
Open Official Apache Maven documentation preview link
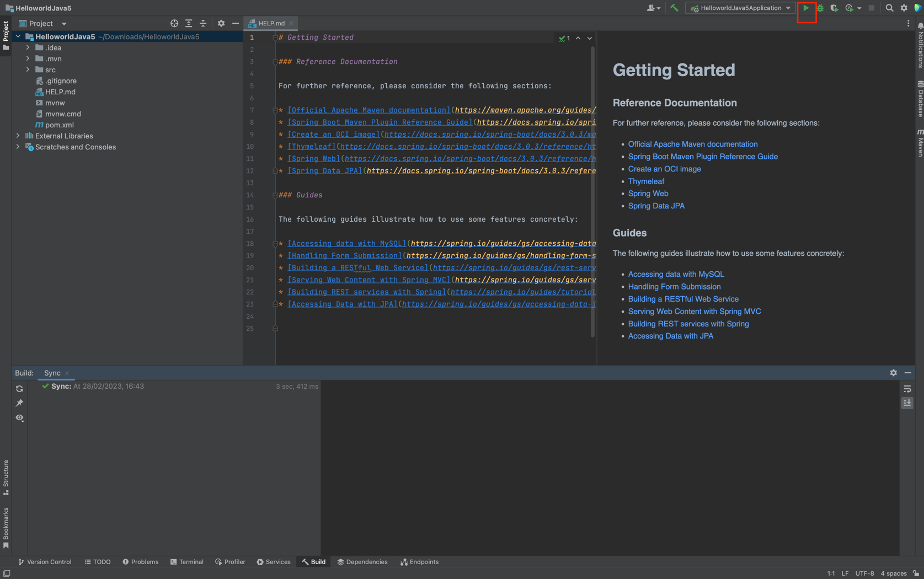[x=693, y=144]
